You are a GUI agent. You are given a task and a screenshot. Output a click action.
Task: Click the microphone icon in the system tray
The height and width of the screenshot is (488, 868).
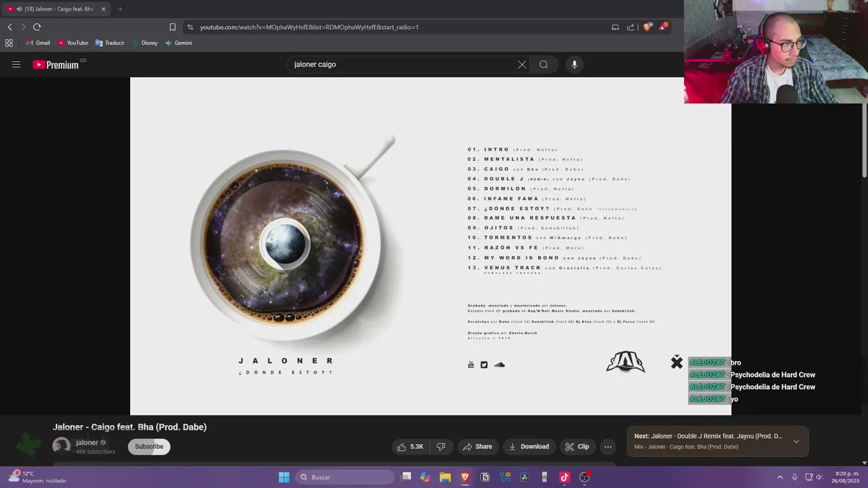click(x=795, y=477)
